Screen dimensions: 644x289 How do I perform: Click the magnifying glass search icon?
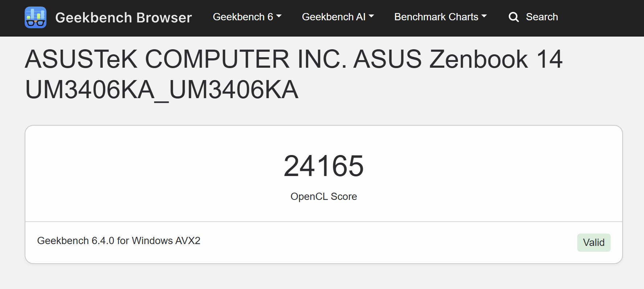click(x=513, y=17)
